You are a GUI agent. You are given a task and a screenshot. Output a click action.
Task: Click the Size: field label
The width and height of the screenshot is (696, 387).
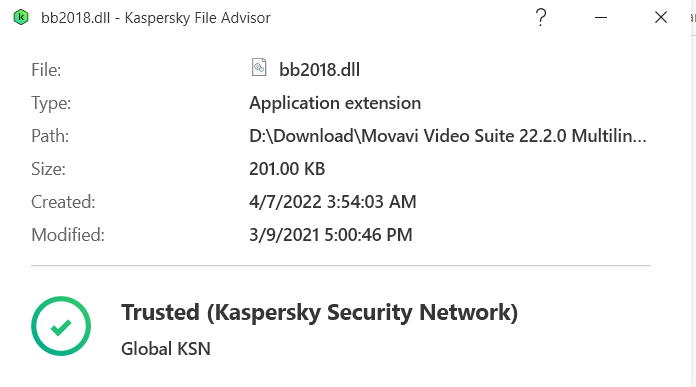[x=48, y=169]
